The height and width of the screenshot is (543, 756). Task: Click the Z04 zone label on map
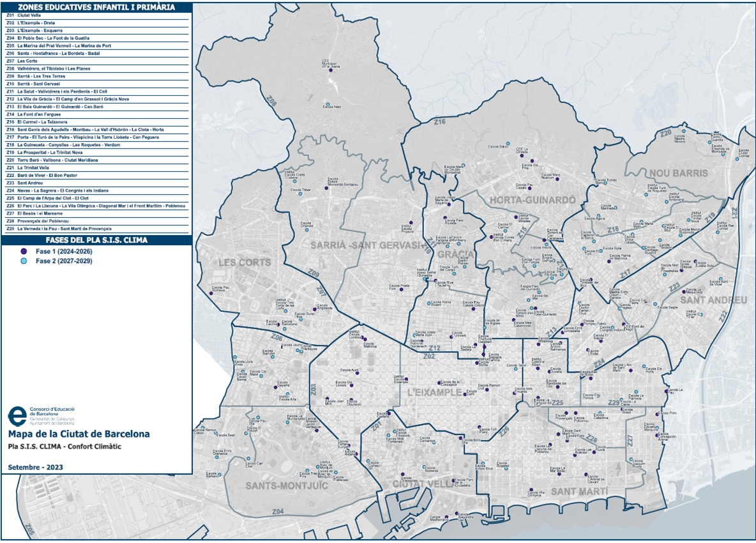pyautogui.click(x=278, y=512)
